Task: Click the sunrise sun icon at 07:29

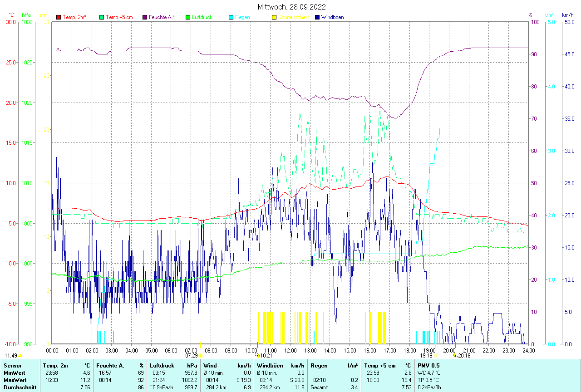Action: click(201, 356)
